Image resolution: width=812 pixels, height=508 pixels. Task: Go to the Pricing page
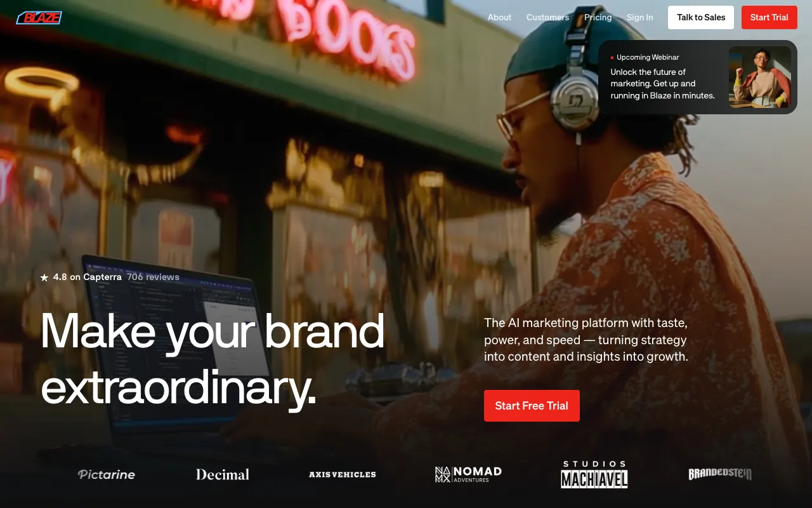click(x=598, y=18)
